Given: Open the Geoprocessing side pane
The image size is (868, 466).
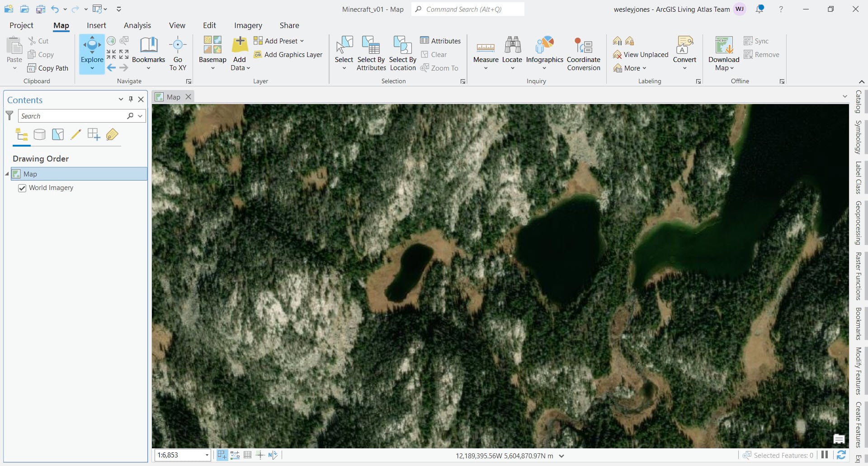Looking at the screenshot, I should point(858,223).
